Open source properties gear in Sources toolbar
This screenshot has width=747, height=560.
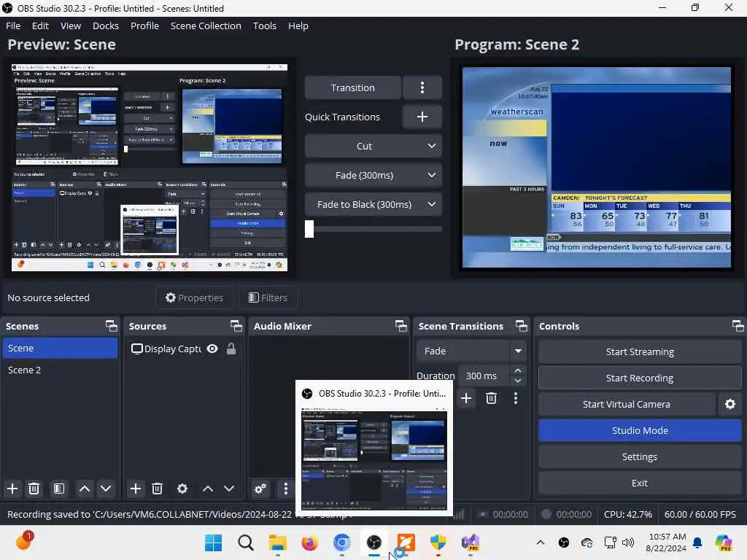point(182,489)
